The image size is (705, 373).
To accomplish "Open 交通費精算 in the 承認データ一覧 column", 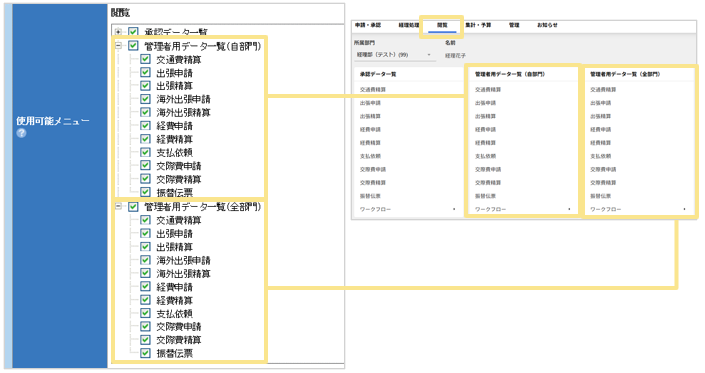I will click(373, 90).
